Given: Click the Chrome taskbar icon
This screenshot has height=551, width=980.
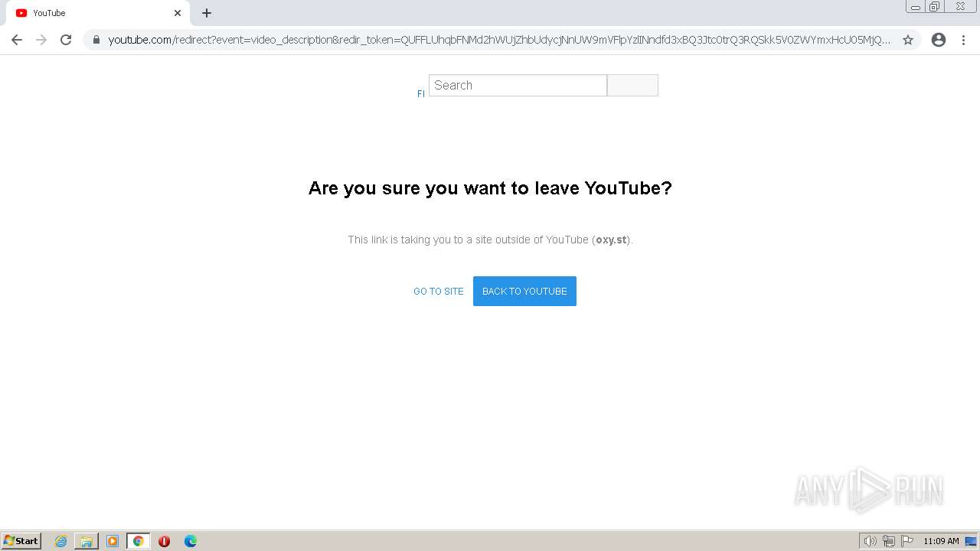Looking at the screenshot, I should pyautogui.click(x=139, y=541).
